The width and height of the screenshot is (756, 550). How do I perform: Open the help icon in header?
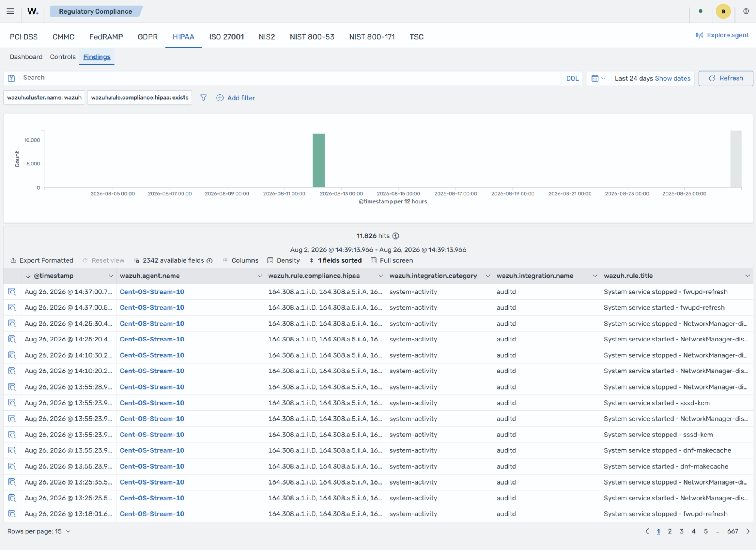click(746, 11)
